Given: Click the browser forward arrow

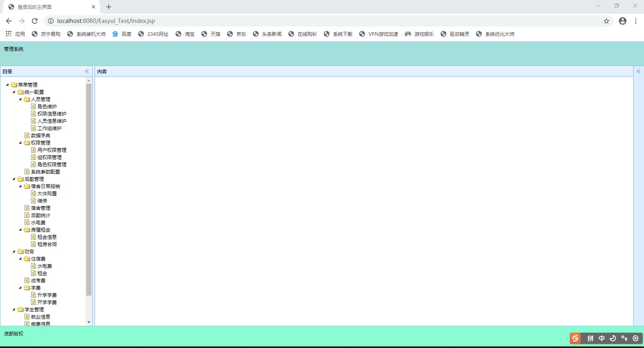Looking at the screenshot, I should coord(22,21).
